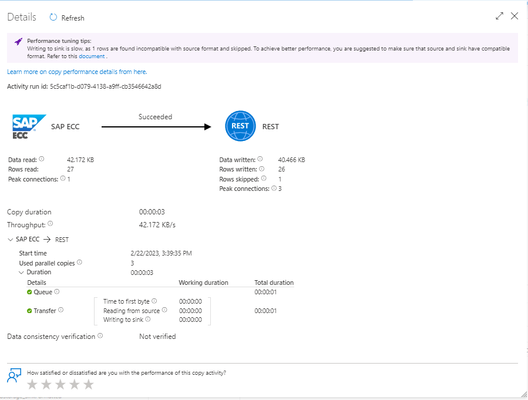The image size is (528, 400).
Task: Click info icon next to Reading from source
Action: coord(164,310)
